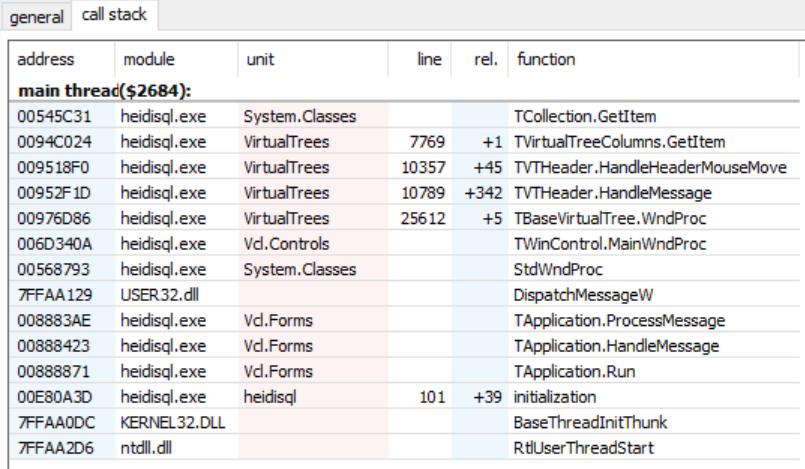Select address 00888871 cell

tap(53, 372)
